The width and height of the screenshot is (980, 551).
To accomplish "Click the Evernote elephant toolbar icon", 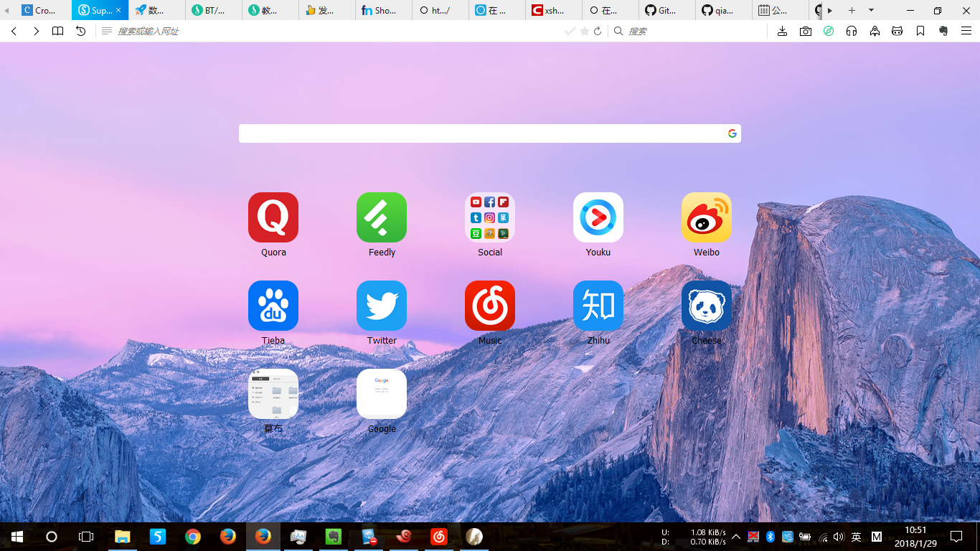I will coord(943,32).
